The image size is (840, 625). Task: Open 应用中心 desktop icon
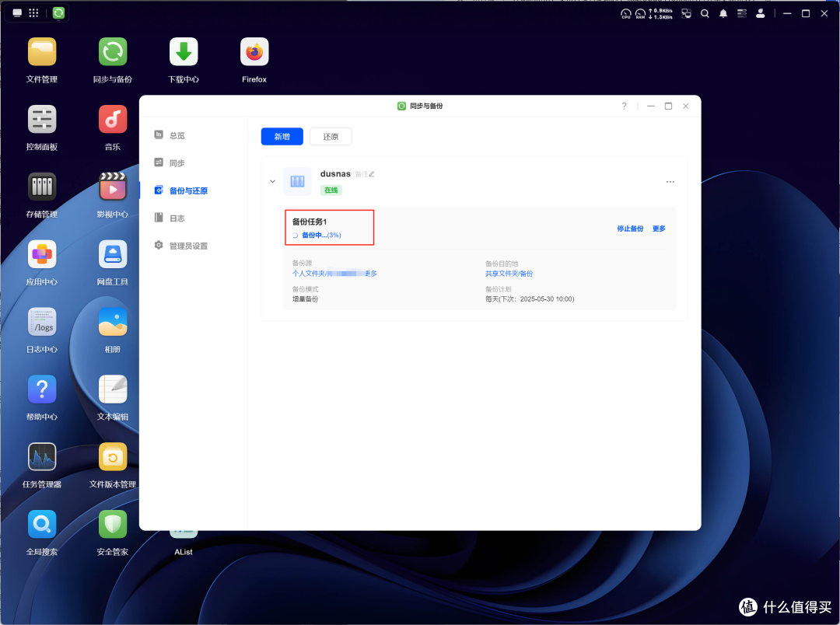coord(42,254)
